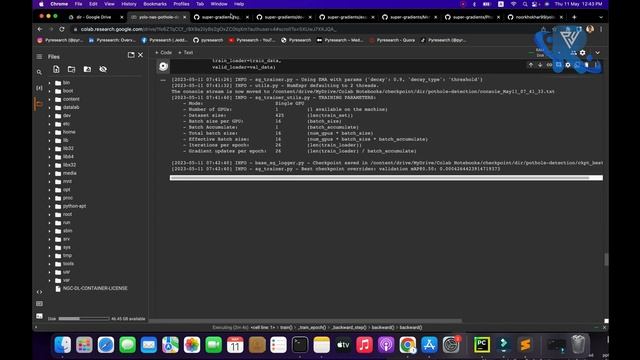Click _backward_step() in status bar
Image resolution: width=640 pixels, height=360 pixels.
349,327
